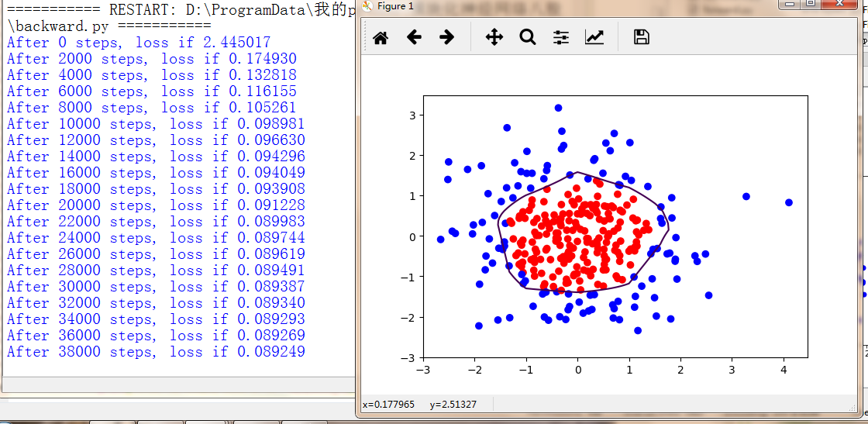Click 'After 0 steps, loss if 2.445017'
The image size is (868, 424).
coord(139,43)
